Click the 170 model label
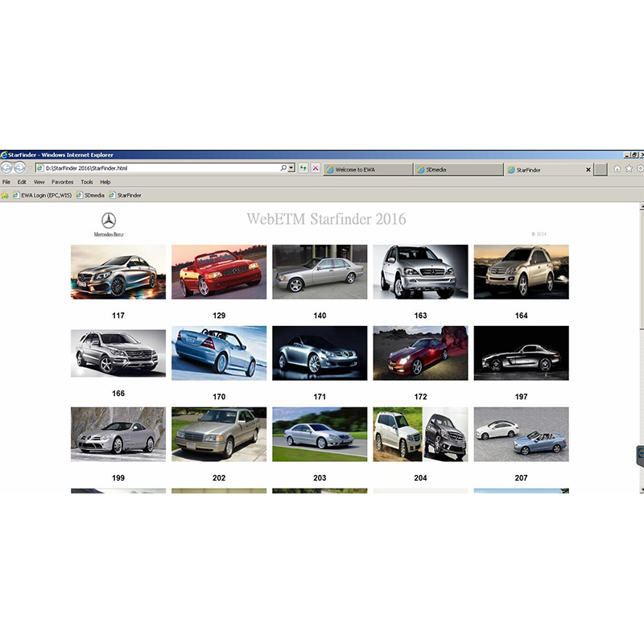The image size is (644, 644). tap(219, 397)
